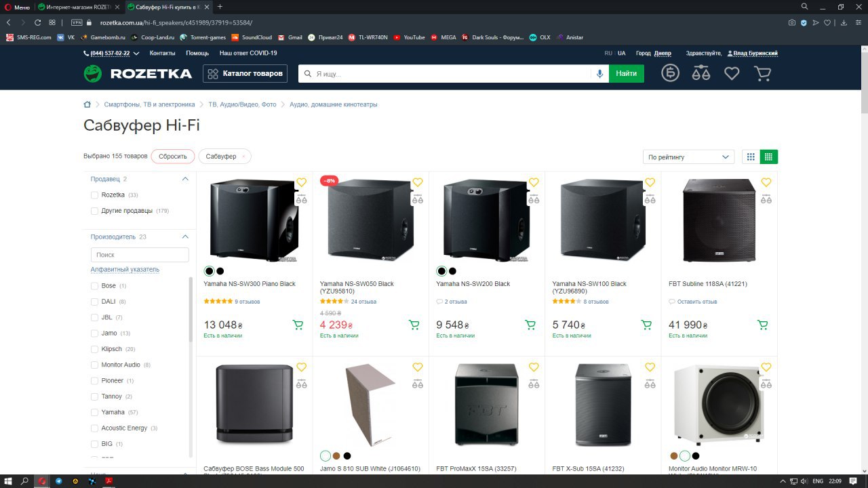Viewport: 868px width, 488px height.
Task: Check the Yamaha manufacturer filter
Action: 95,412
